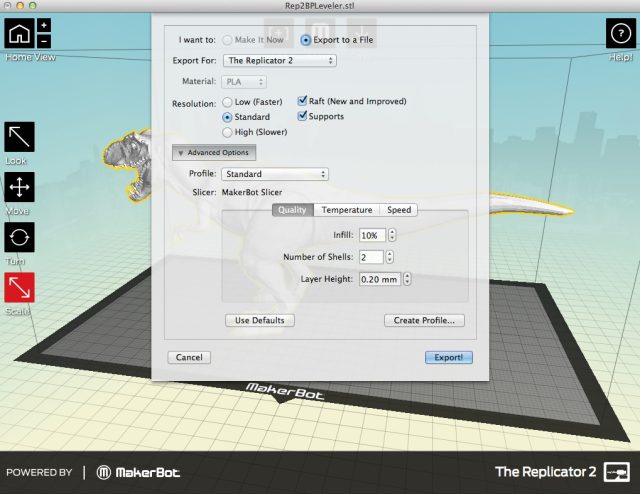Toggle Raft (New and Improved) checkbox
640x494 pixels.
pyautogui.click(x=302, y=101)
